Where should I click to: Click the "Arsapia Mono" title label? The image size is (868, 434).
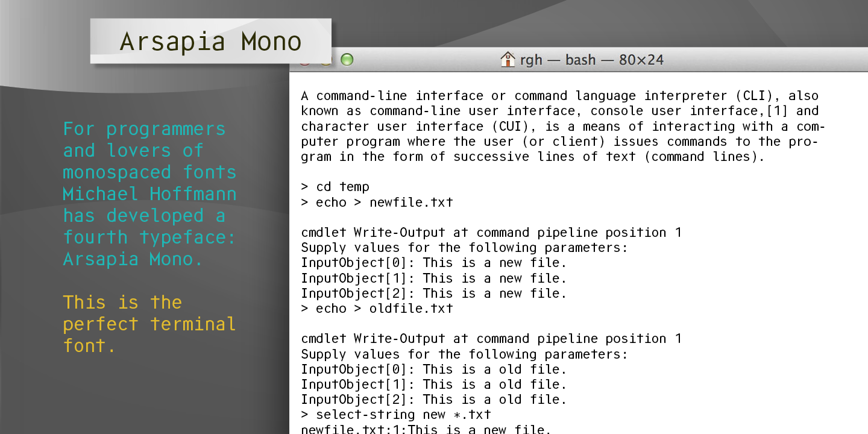210,42
